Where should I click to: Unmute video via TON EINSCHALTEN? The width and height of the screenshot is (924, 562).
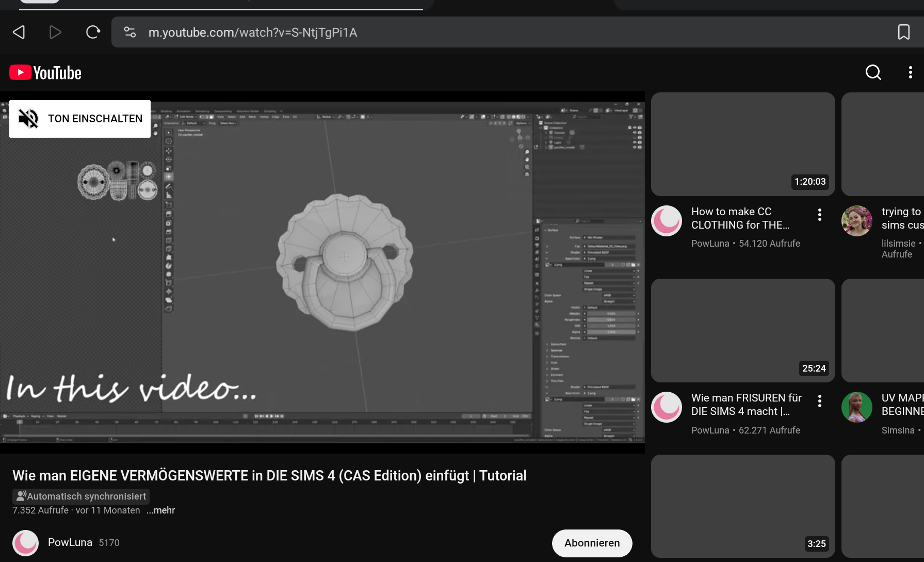coord(80,119)
